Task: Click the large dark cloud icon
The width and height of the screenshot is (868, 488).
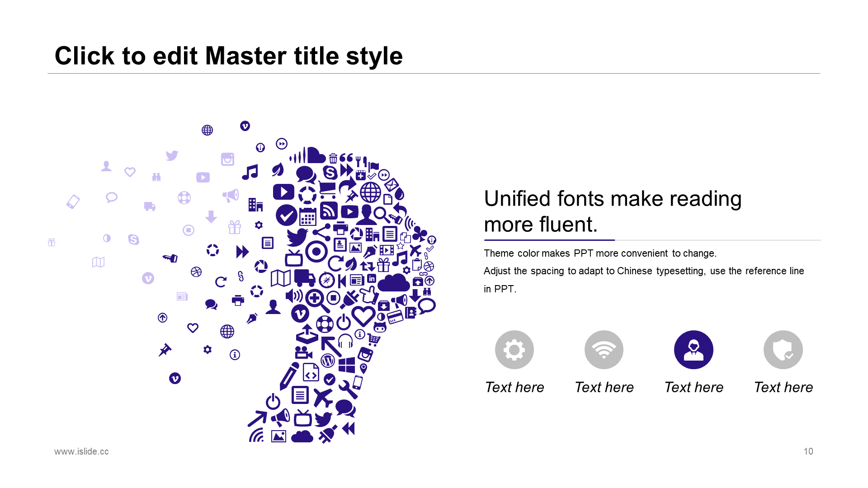Action: [394, 282]
